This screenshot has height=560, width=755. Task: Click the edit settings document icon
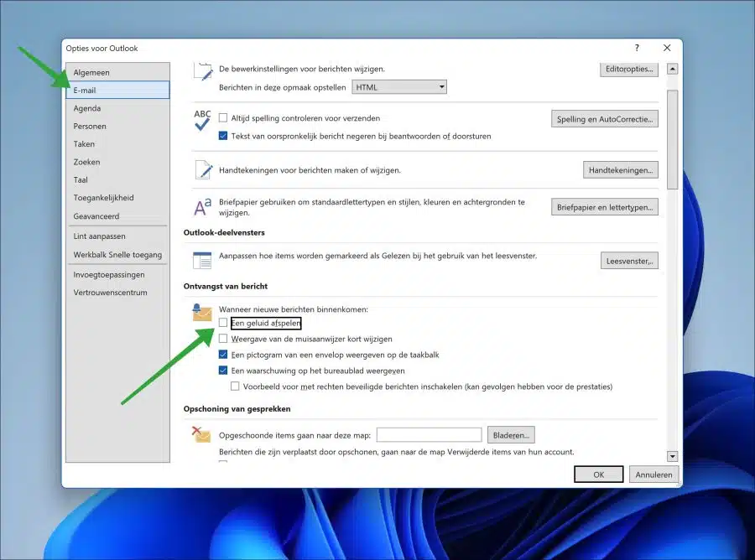click(x=203, y=70)
